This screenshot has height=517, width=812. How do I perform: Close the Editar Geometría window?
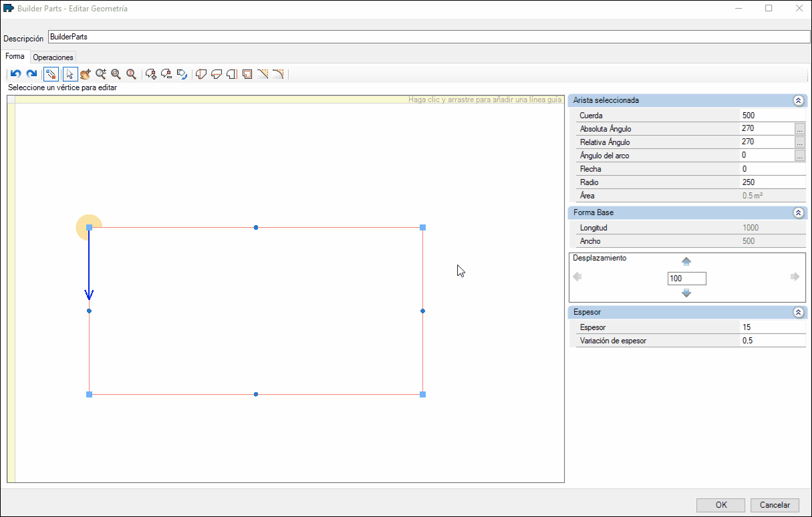coord(799,9)
